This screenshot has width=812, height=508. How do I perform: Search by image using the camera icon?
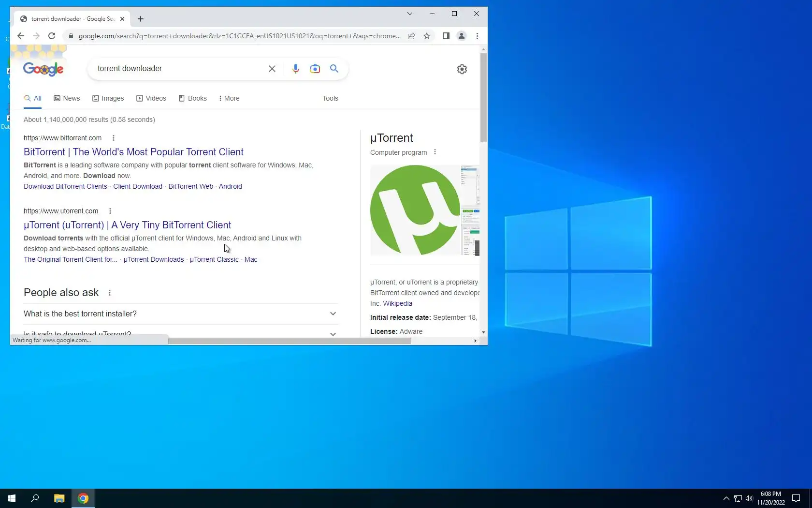pos(315,69)
